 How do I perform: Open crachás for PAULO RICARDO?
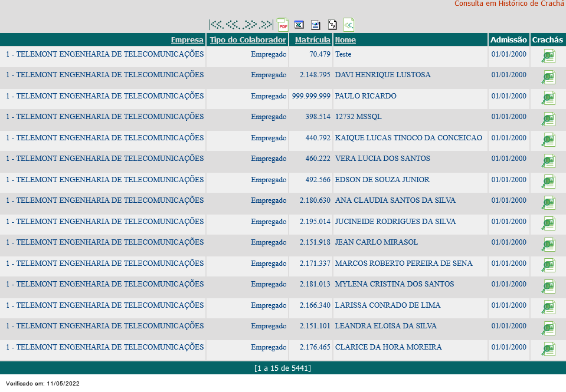point(548,98)
